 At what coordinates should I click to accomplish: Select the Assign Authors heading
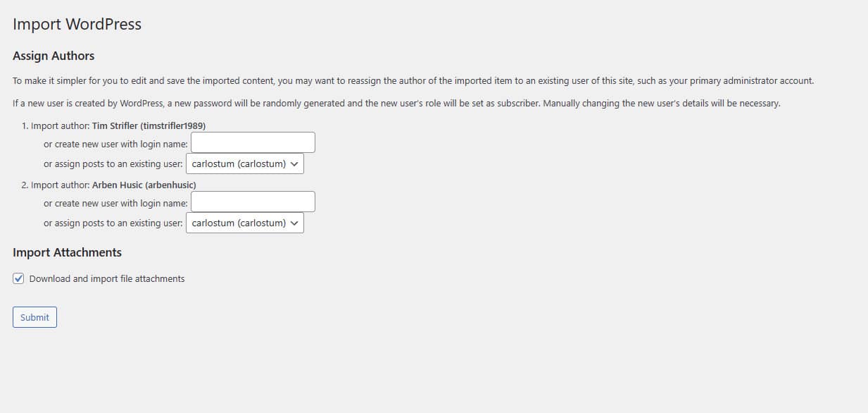[x=54, y=56]
